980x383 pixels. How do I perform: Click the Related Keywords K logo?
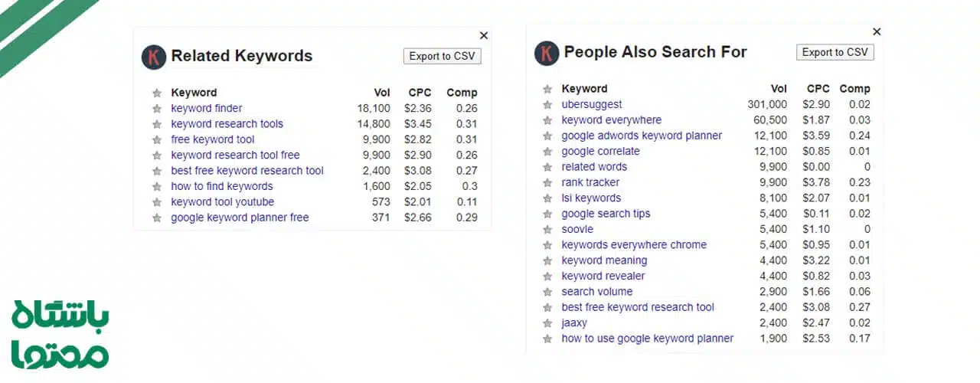154,57
